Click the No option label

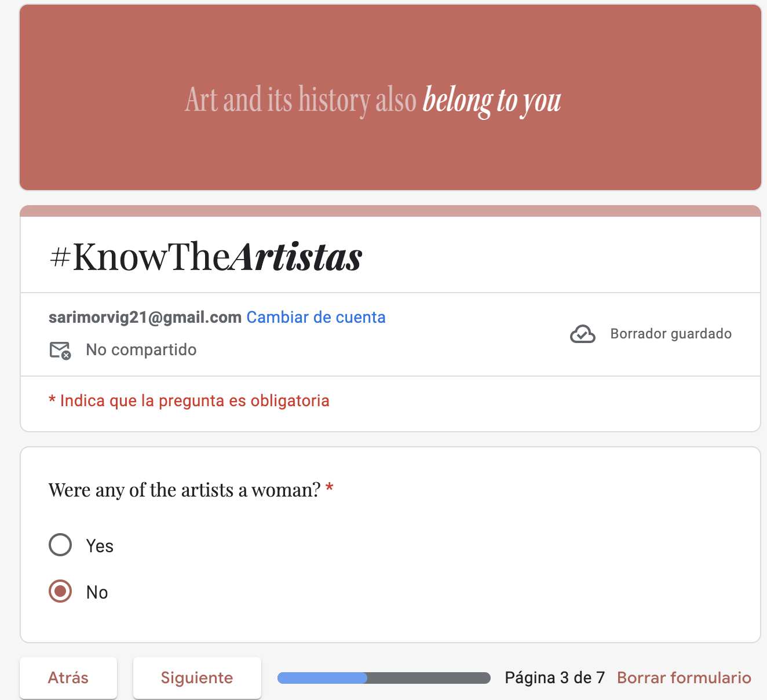point(97,592)
